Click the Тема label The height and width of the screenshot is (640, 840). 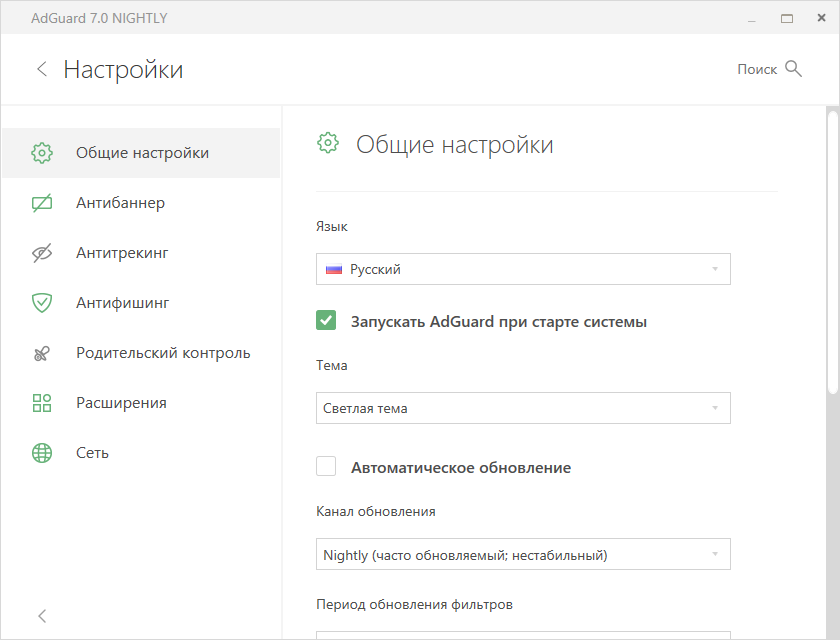coord(332,365)
